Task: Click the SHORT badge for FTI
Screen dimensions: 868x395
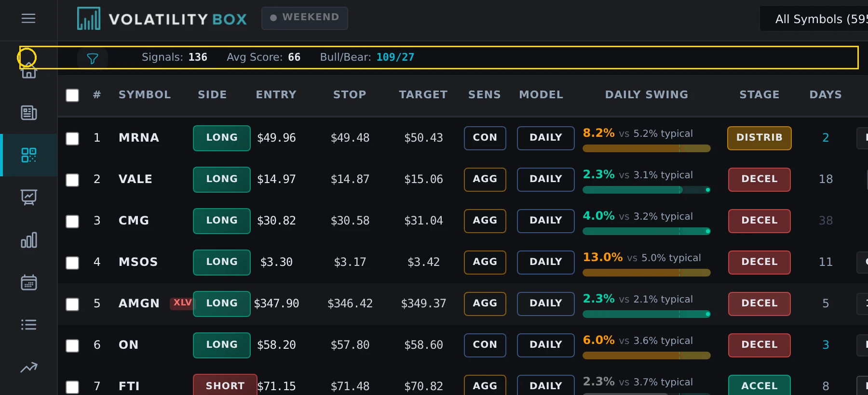Action: [x=225, y=385]
